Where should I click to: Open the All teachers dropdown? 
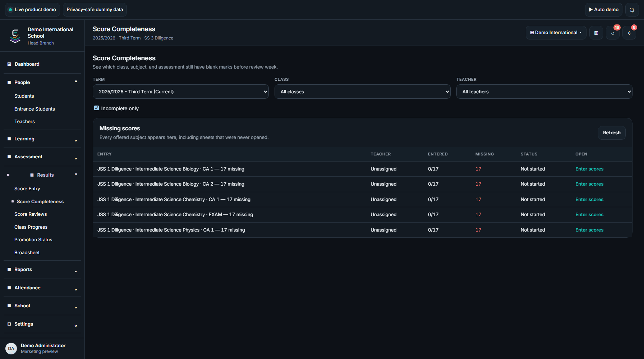pyautogui.click(x=544, y=92)
